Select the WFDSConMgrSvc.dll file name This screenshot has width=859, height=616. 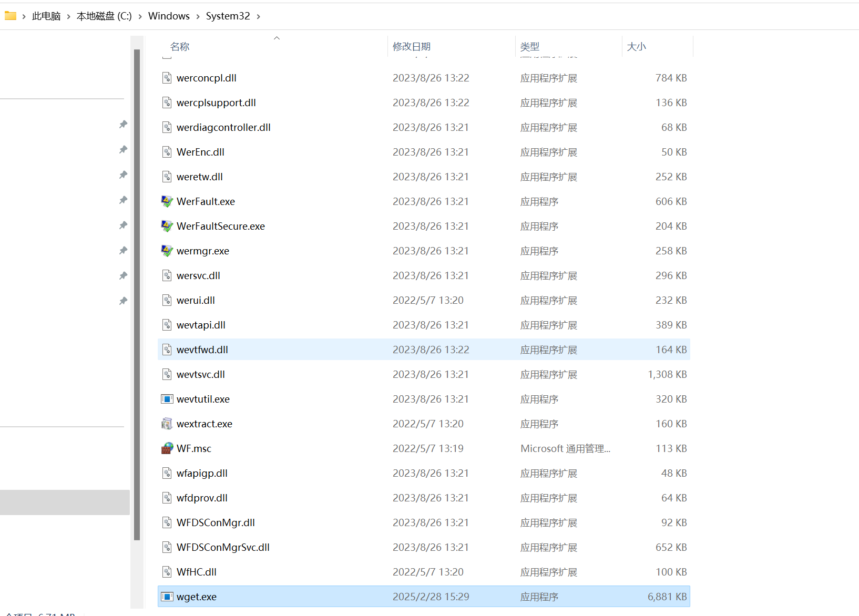(x=223, y=547)
